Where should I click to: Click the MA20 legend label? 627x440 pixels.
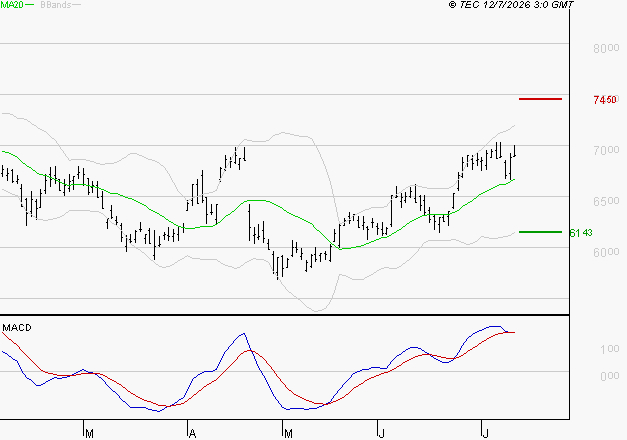tap(12, 5)
